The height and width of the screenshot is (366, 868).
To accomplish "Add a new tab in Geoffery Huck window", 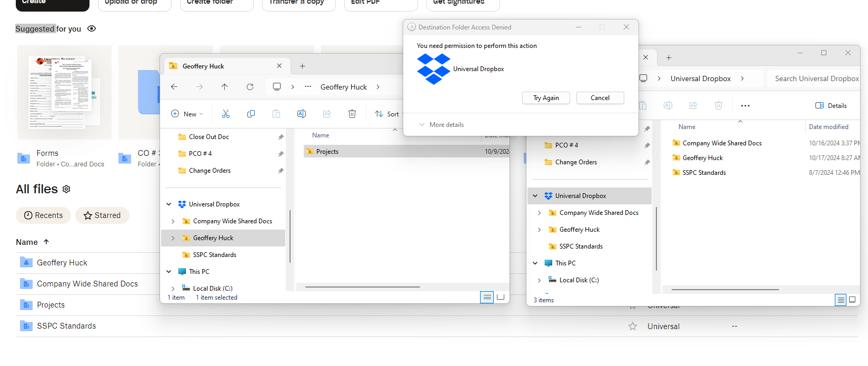I will click(x=302, y=66).
